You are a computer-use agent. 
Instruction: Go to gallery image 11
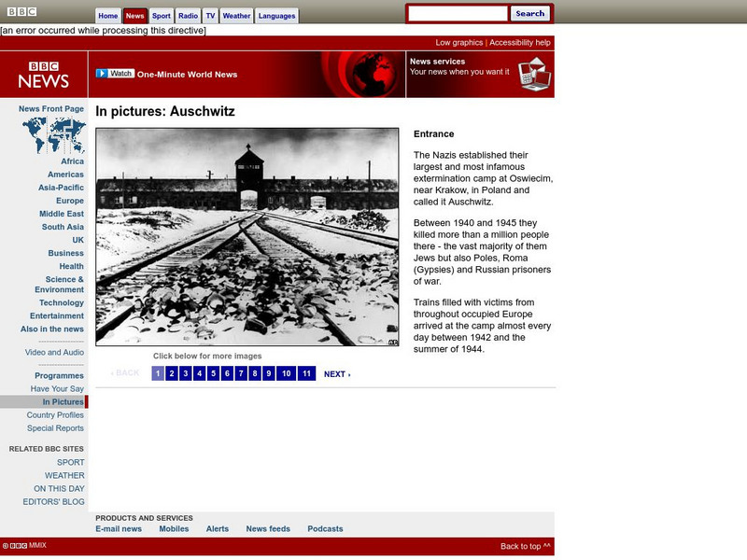click(x=307, y=373)
